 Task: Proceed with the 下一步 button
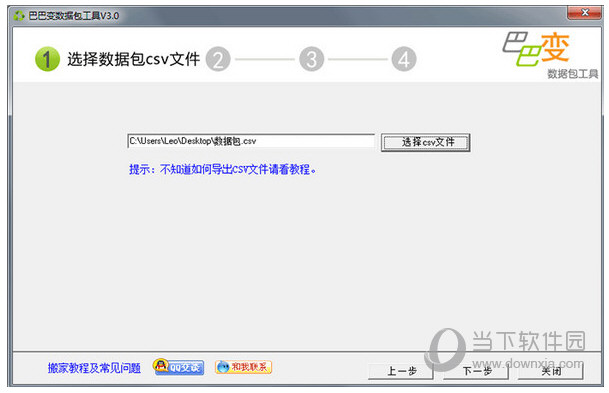pyautogui.click(x=476, y=371)
